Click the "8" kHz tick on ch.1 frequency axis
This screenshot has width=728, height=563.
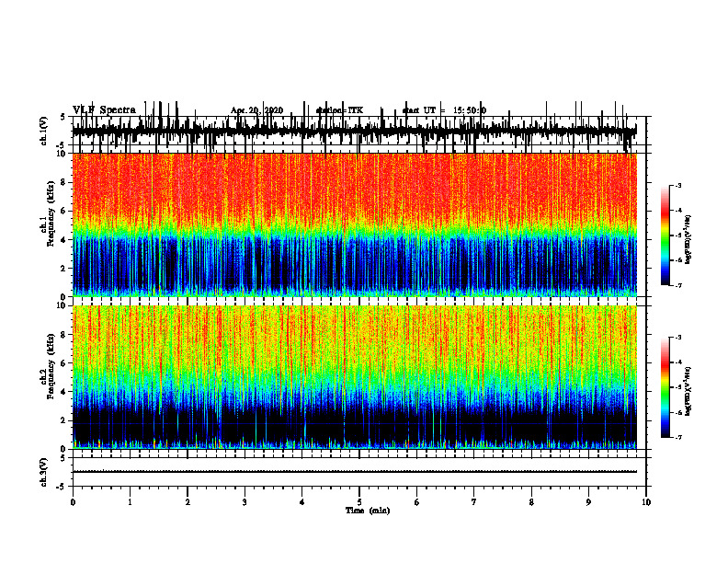(x=63, y=182)
